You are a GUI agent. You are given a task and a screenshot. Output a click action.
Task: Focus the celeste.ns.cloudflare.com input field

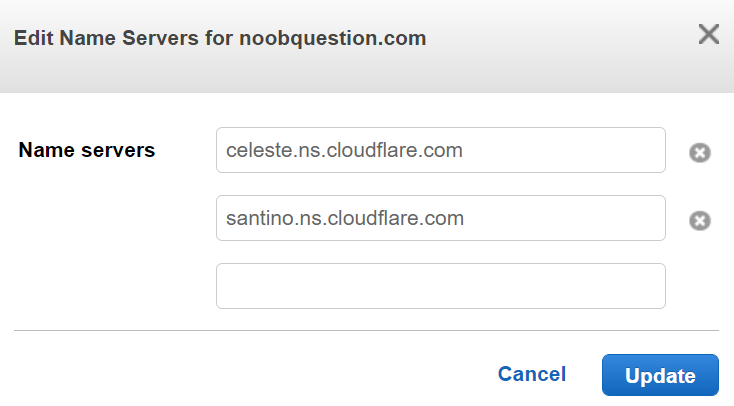click(440, 150)
